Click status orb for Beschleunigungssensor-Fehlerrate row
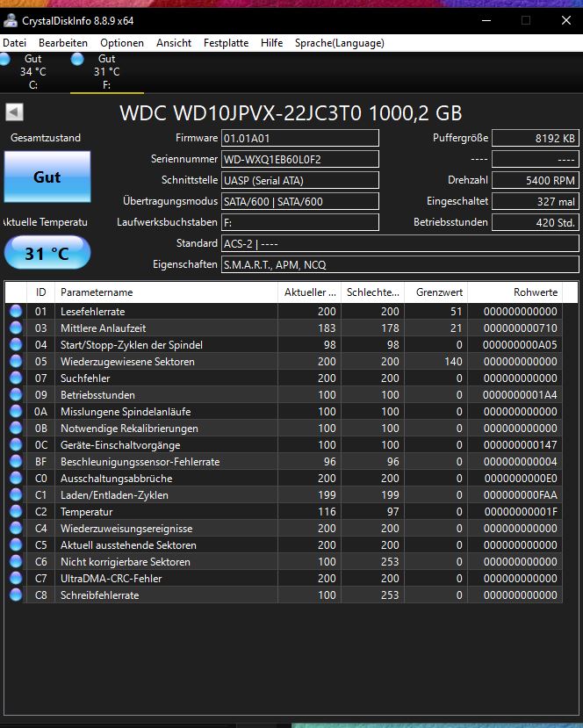 click(x=16, y=462)
